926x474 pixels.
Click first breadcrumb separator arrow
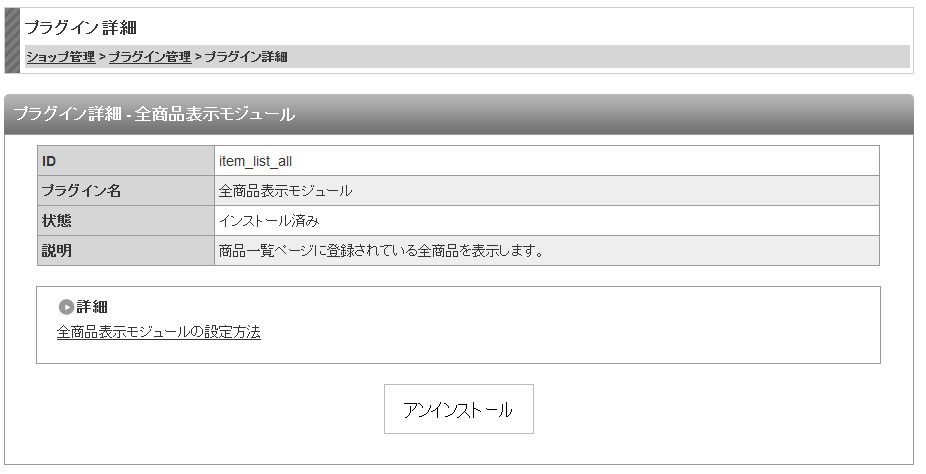[x=102, y=57]
